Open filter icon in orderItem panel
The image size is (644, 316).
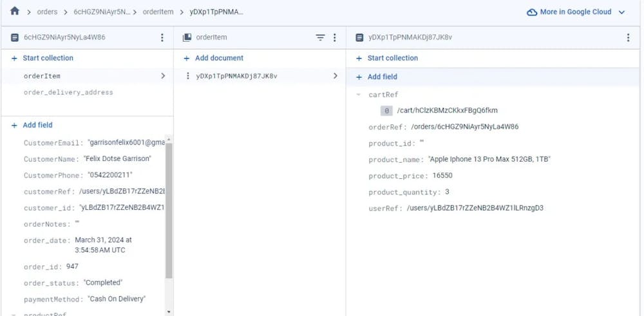[320, 37]
